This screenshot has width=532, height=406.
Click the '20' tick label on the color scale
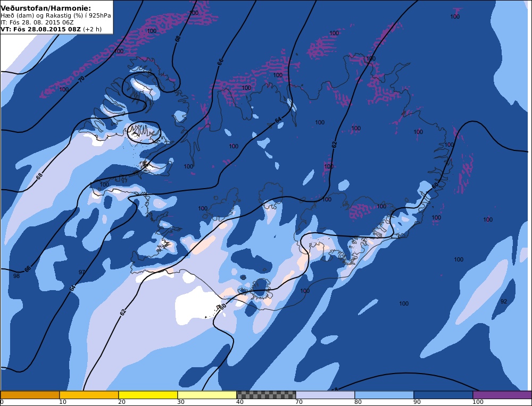pyautogui.click(x=122, y=402)
